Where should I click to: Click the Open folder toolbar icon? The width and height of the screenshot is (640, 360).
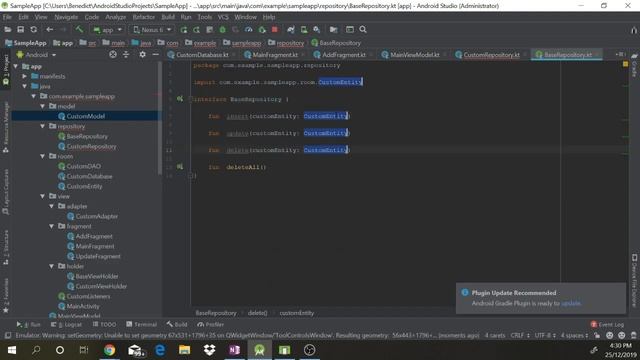[7, 29]
